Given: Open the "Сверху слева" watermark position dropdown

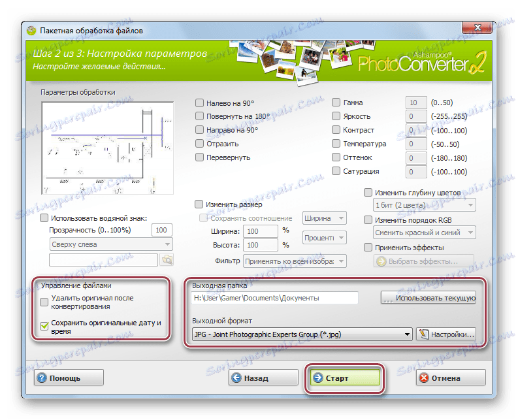Looking at the screenshot, I should point(111,244).
